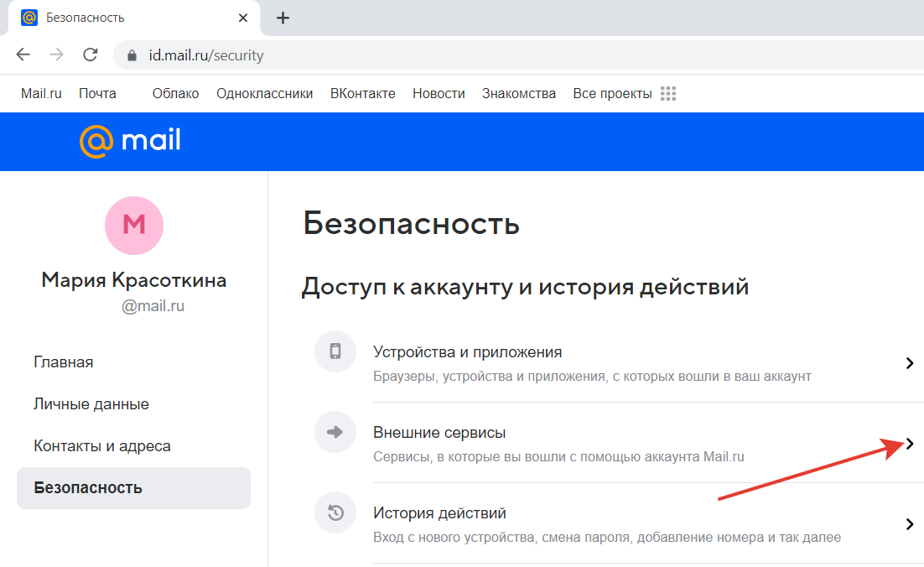Open the Облако link in top bar

click(175, 94)
